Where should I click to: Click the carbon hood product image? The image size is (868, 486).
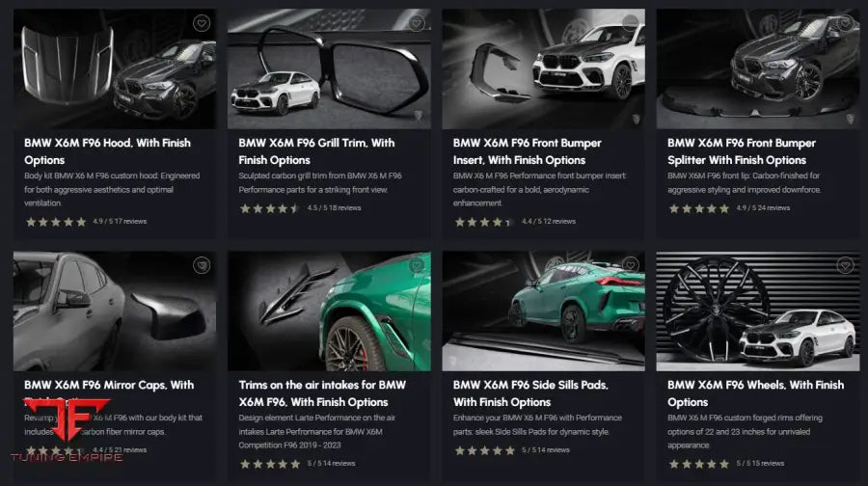(115, 69)
